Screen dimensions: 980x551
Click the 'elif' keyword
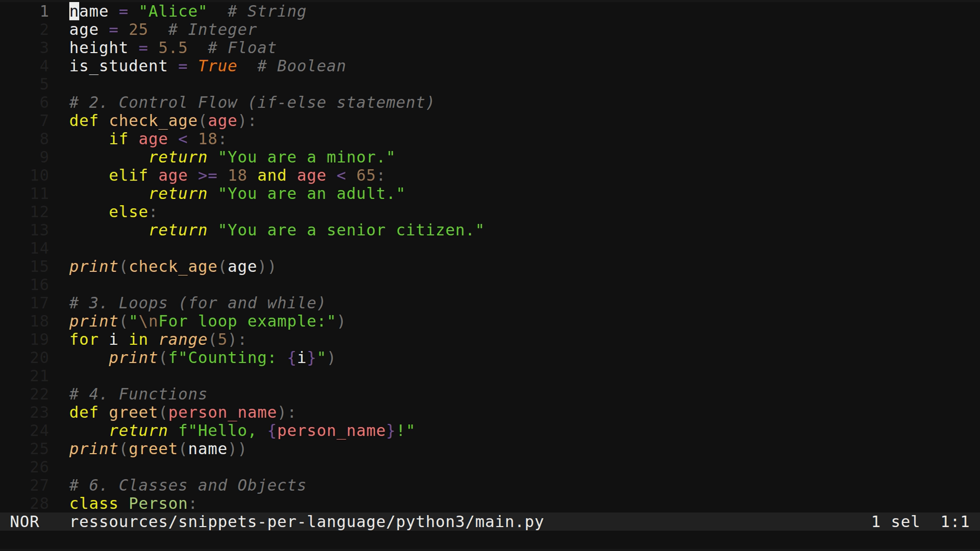click(x=128, y=176)
